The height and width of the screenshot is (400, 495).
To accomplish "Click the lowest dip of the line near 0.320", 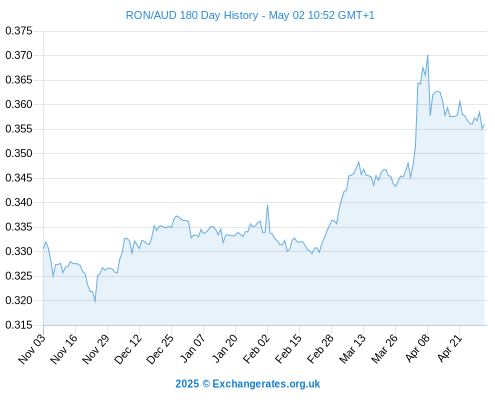I will click(95, 302).
